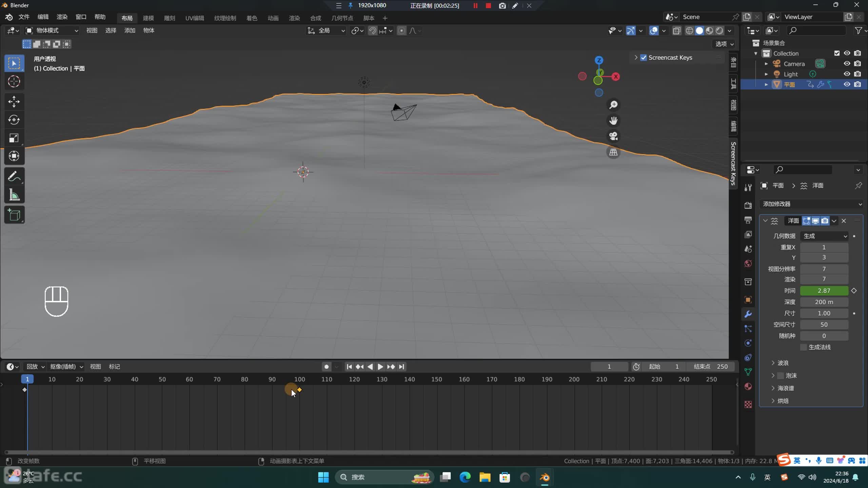This screenshot has height=488, width=868.
Task: Click the 结束点 250 end frame field
Action: 711,367
